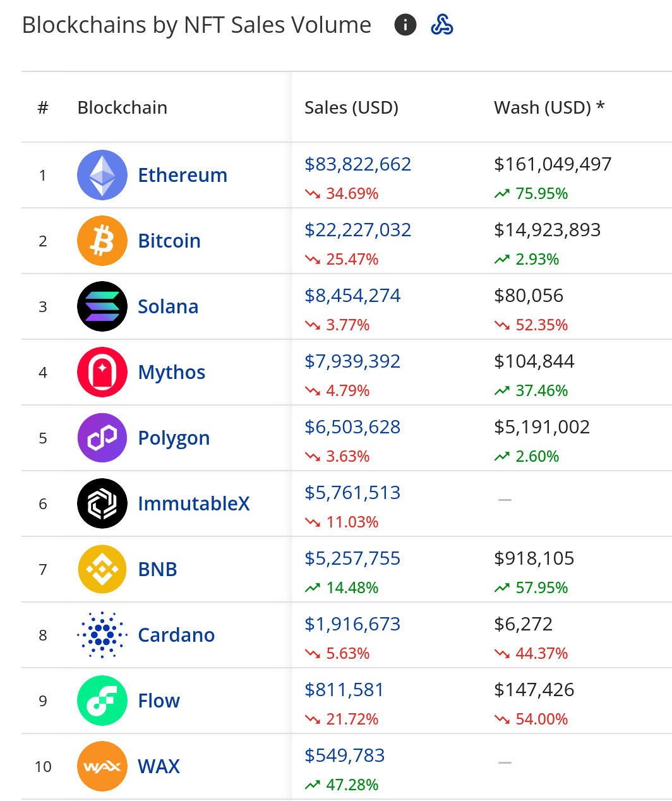
Task: Sort by the Sales (USD) column header
Action: point(351,107)
